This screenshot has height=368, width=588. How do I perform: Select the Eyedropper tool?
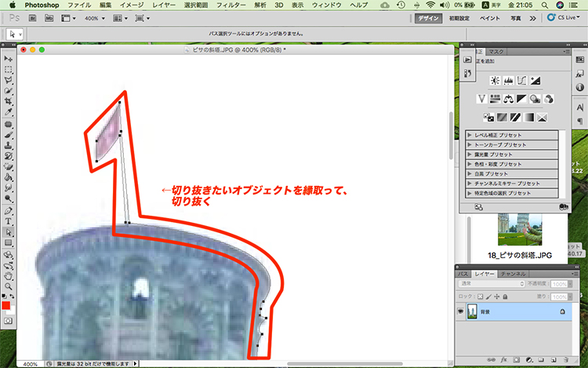click(x=9, y=111)
